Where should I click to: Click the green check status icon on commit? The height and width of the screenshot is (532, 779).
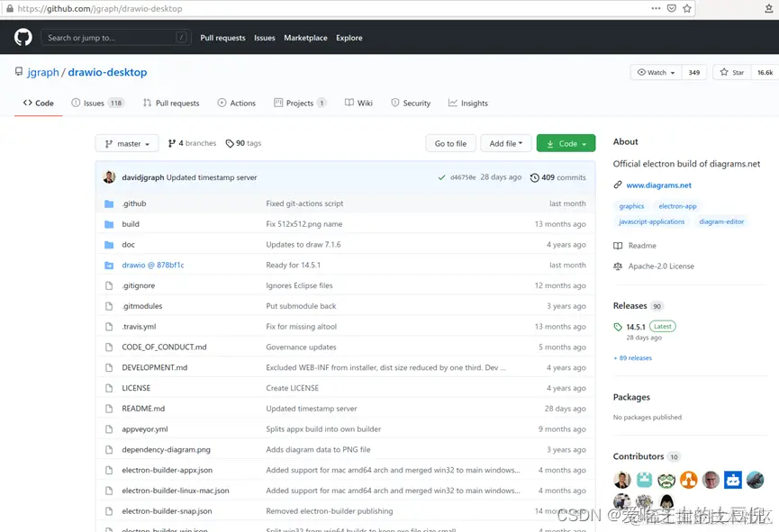point(441,177)
